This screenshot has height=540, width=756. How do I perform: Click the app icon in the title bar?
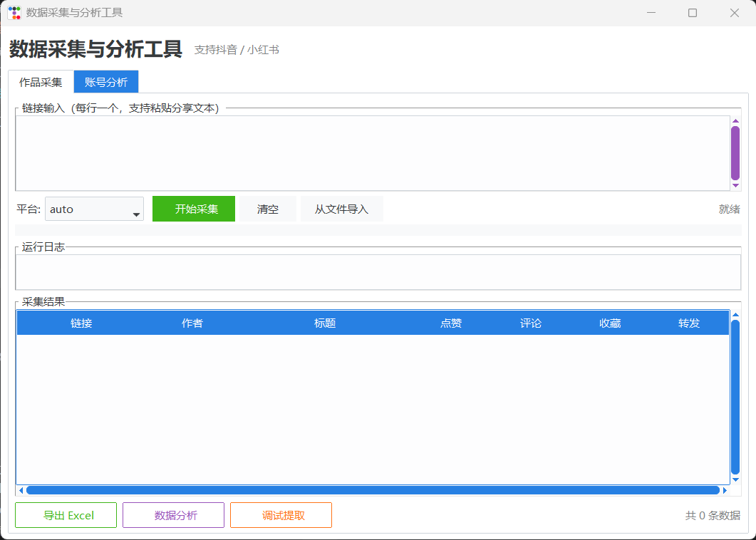tap(14, 13)
